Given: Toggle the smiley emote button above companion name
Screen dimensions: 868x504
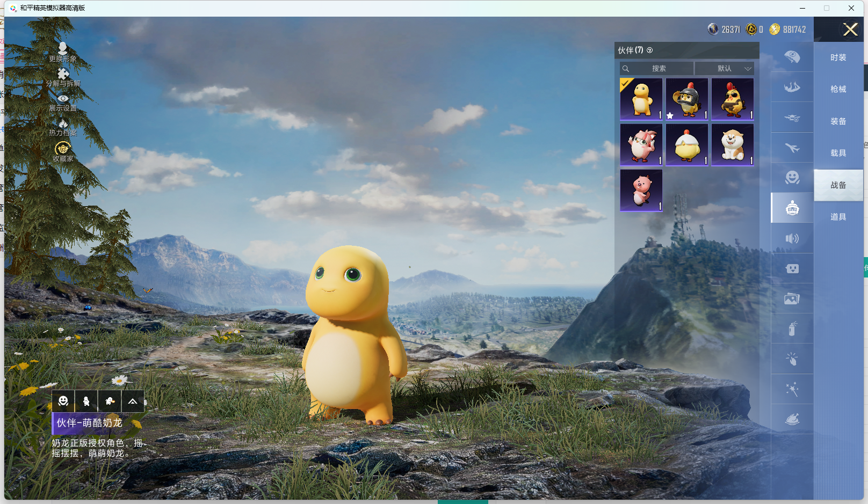Looking at the screenshot, I should [x=63, y=401].
